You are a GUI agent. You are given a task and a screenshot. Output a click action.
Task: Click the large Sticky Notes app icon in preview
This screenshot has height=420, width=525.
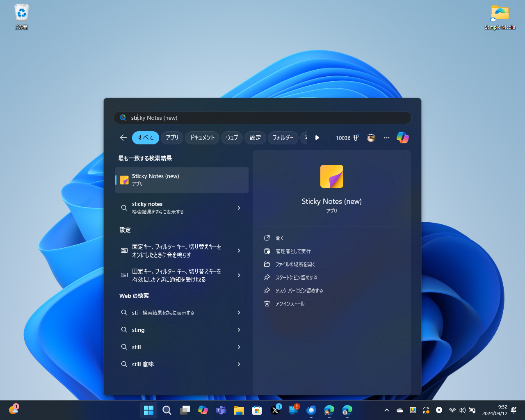tap(332, 176)
